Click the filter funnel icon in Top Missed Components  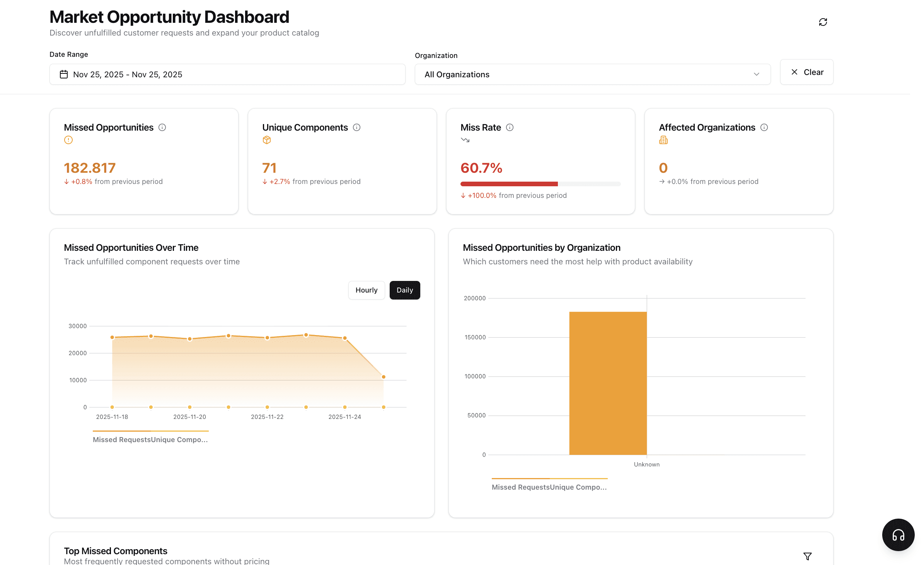point(808,556)
